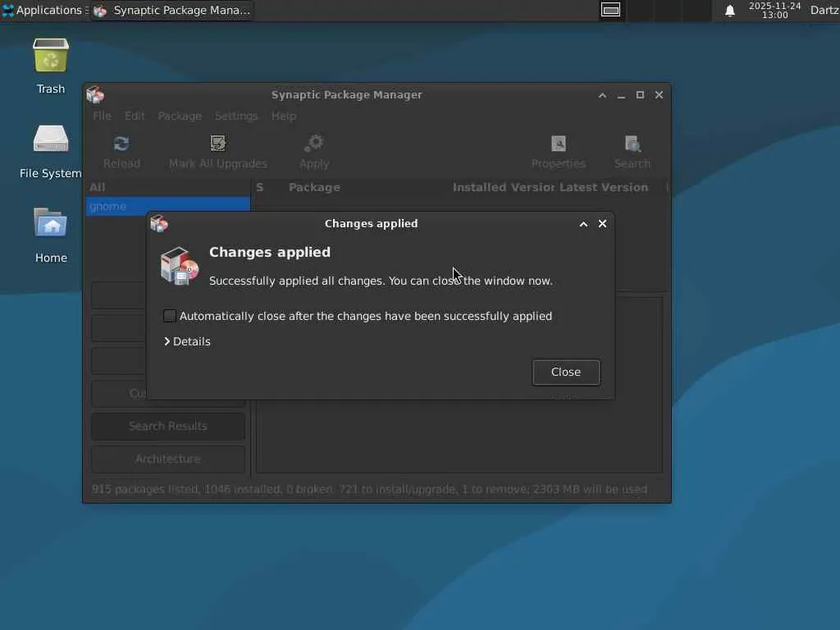840x630 pixels.
Task: Click the Architecture filter button
Action: [167, 459]
